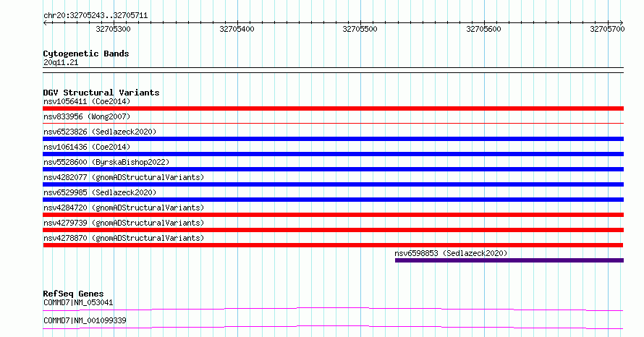644x337 pixels.
Task: Click the Cytogenetic Bands track heading
Action: [x=86, y=54]
